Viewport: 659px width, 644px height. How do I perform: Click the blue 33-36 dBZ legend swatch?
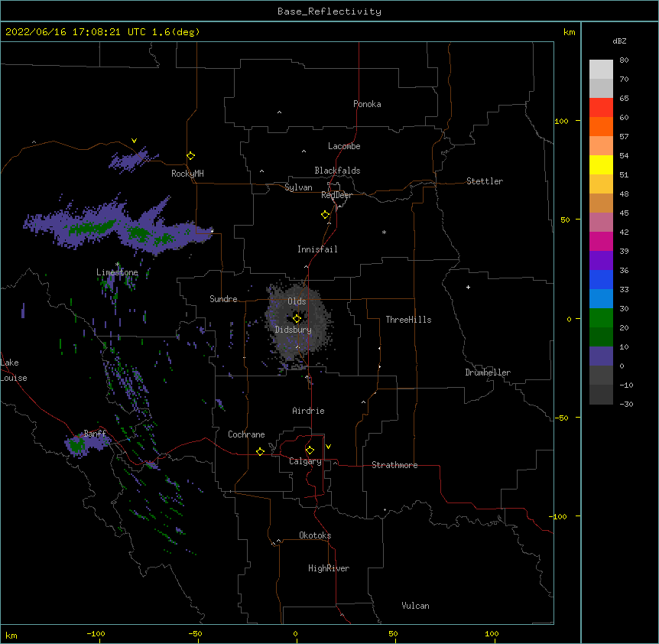pos(601,279)
